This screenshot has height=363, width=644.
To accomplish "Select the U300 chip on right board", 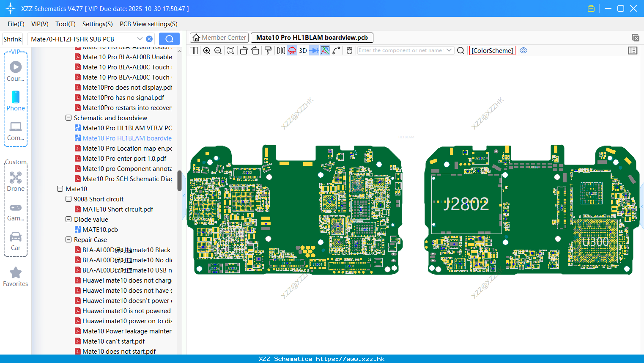I will click(x=595, y=242).
